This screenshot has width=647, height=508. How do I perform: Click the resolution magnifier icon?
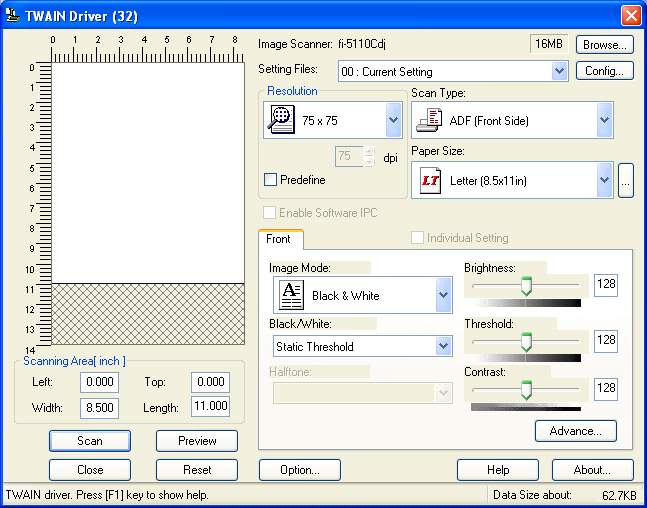tap(281, 120)
